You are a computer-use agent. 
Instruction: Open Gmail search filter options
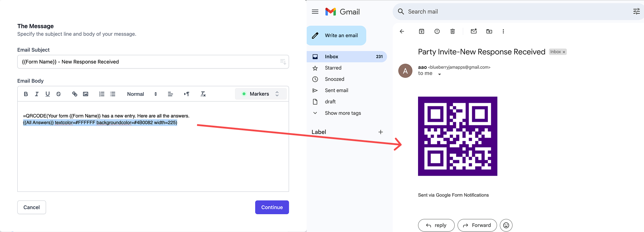pyautogui.click(x=637, y=12)
